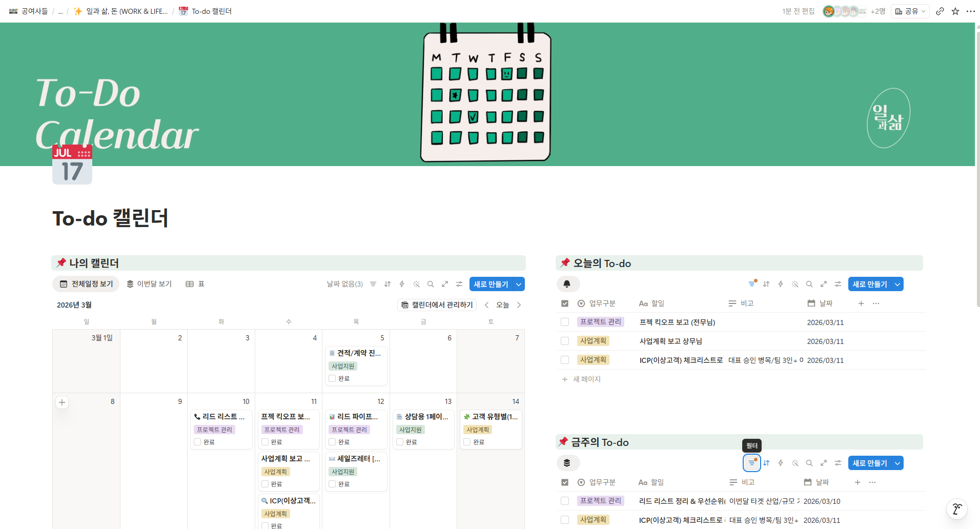Check 리드 리스트 정리 row checkbox in 금주의 To-do
The height and width of the screenshot is (529, 980).
[565, 501]
